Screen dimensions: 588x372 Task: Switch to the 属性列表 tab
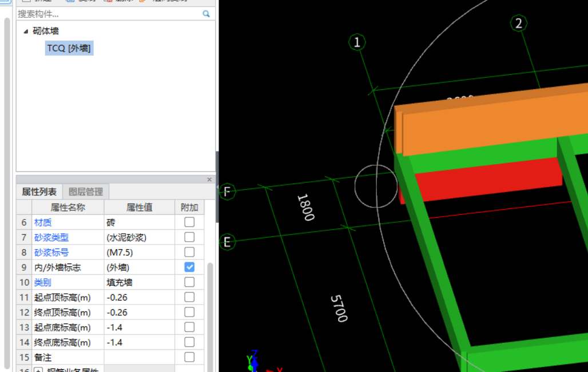point(39,192)
